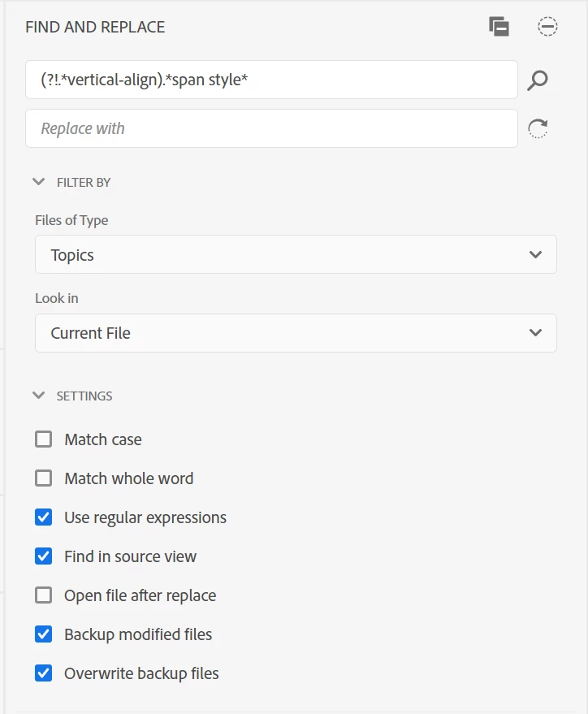Uncheck Backup modified files
The image size is (588, 714).
[44, 634]
